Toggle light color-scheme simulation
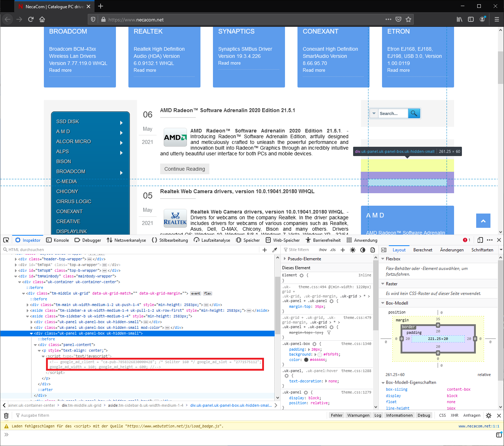504x446 pixels. [x=352, y=250]
